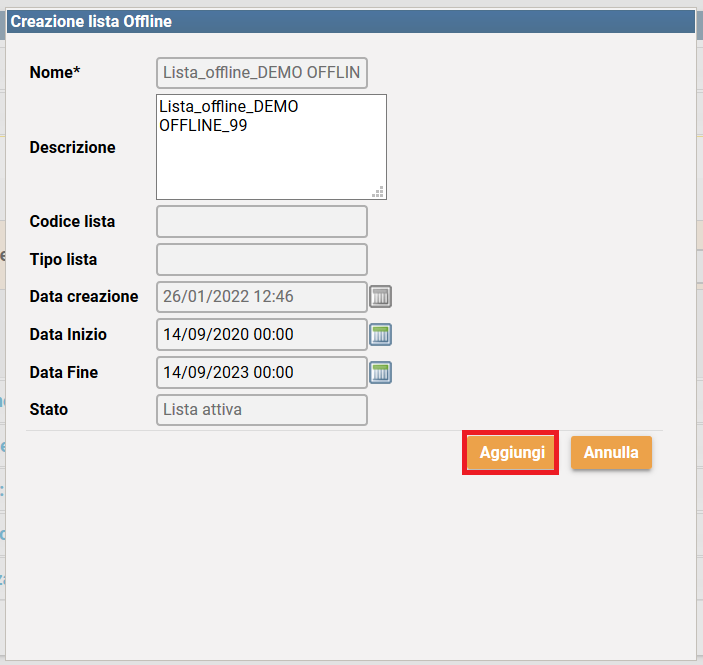Open the calendar picker for Data Inizio
The image size is (703, 665).
click(381, 335)
